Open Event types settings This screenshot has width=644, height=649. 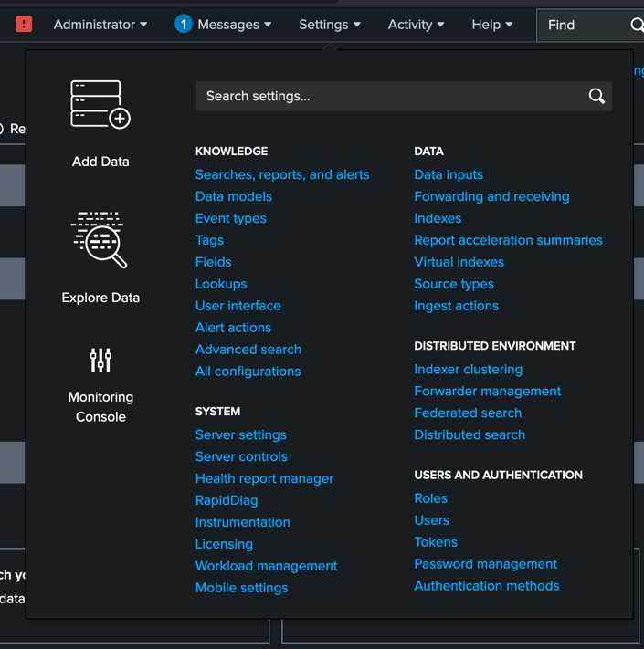pos(231,218)
